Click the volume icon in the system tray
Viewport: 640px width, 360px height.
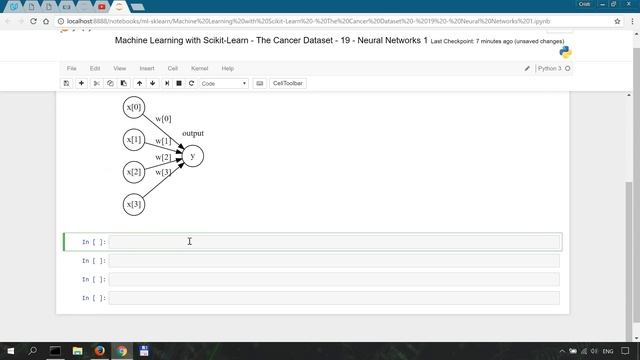tap(594, 351)
